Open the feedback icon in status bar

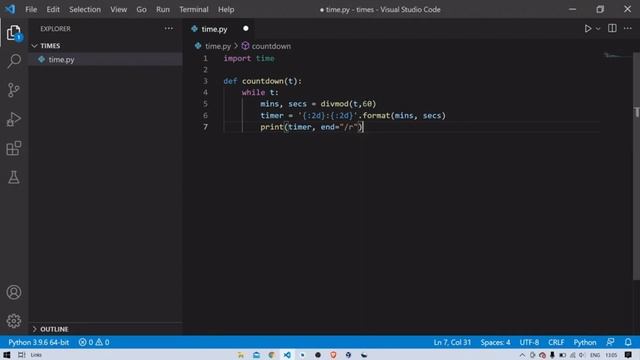[x=610, y=342]
